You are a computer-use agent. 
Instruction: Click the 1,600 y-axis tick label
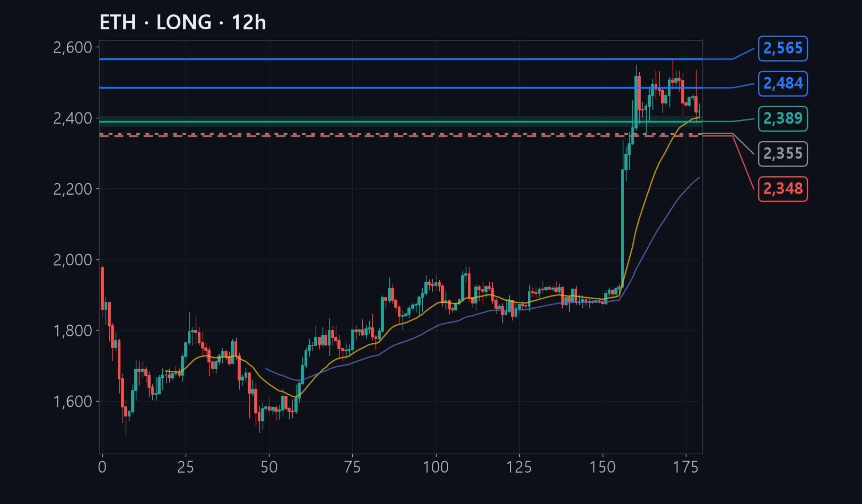click(x=73, y=402)
